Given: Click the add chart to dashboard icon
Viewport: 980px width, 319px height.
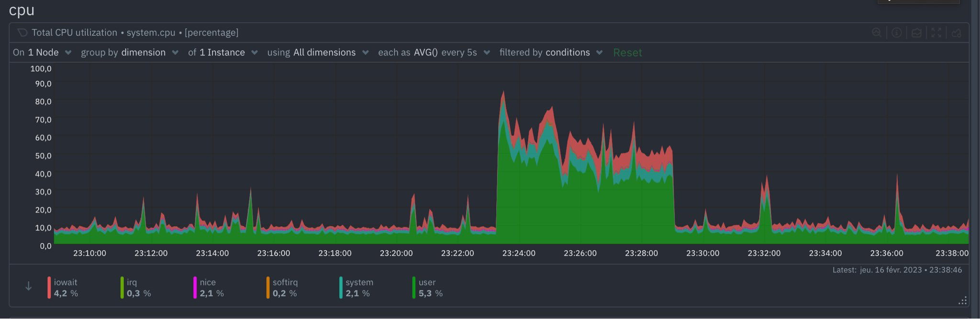Looking at the screenshot, I should tap(957, 33).
